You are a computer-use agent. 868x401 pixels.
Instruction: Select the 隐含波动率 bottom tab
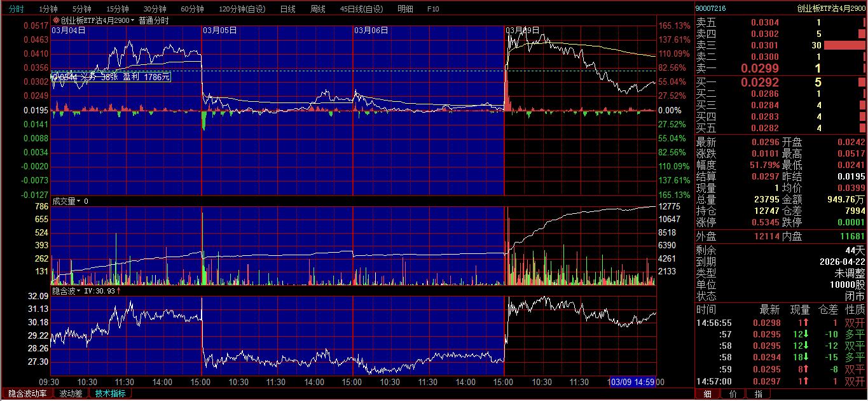click(x=27, y=393)
